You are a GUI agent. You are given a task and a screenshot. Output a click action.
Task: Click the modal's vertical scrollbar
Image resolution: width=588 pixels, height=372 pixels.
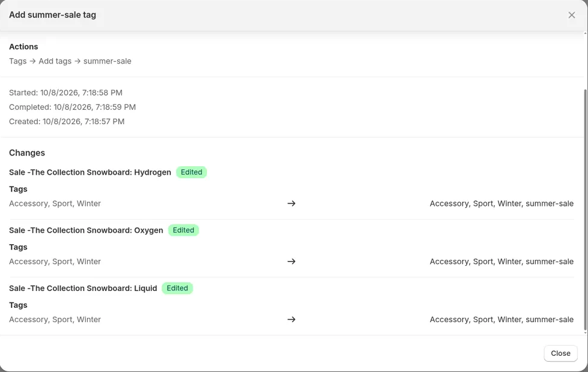tap(586, 210)
